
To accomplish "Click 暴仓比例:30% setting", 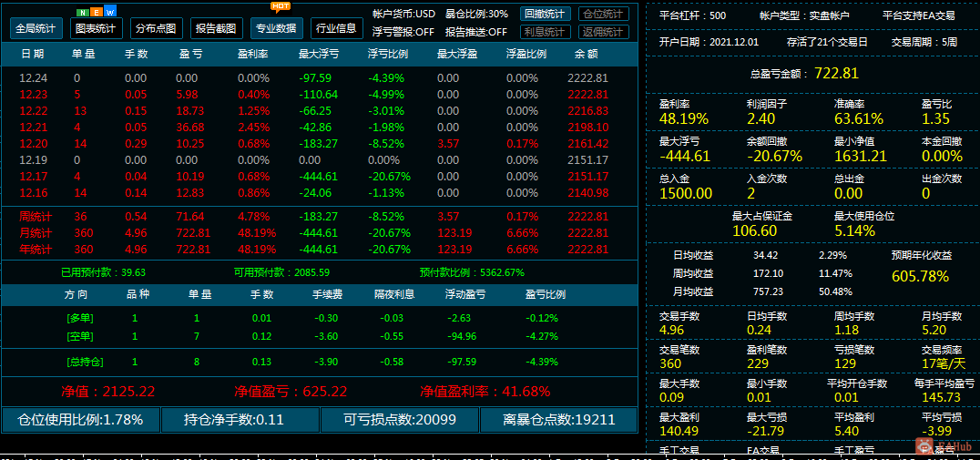I will [x=476, y=14].
